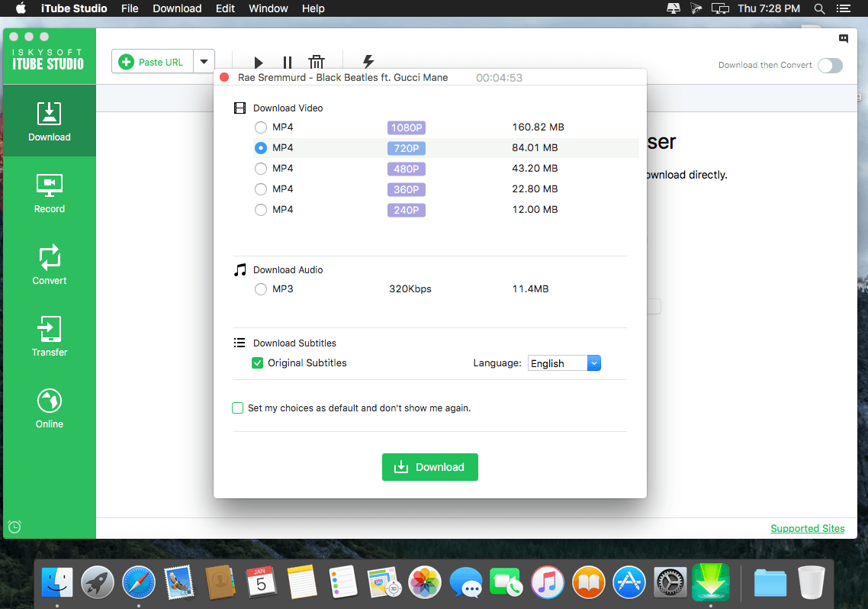Toggle Download then Convert switch

coord(830,66)
